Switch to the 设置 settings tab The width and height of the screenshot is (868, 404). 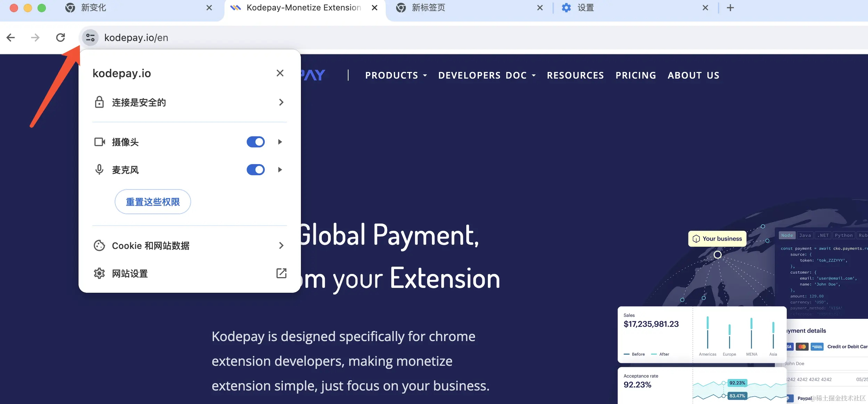pyautogui.click(x=586, y=8)
